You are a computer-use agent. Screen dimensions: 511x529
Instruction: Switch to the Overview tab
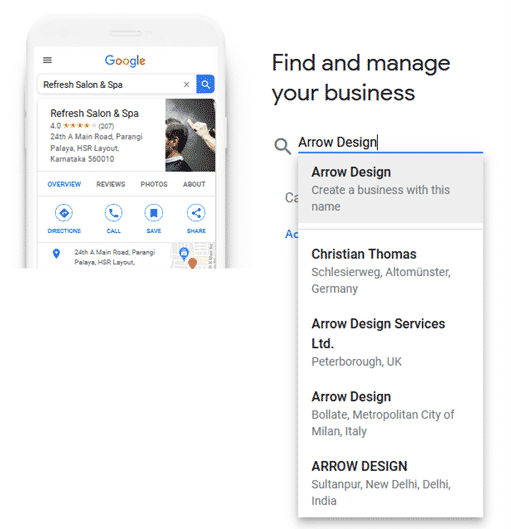pyautogui.click(x=64, y=184)
